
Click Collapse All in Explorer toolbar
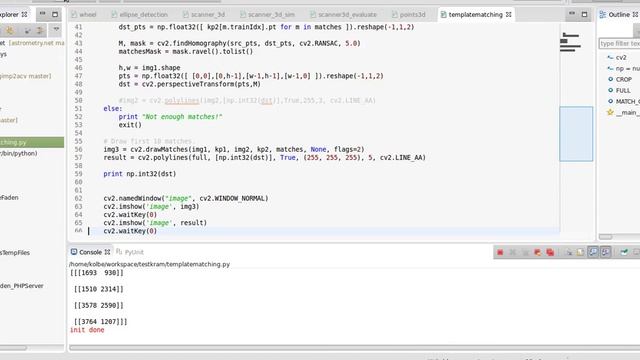[x=27, y=31]
